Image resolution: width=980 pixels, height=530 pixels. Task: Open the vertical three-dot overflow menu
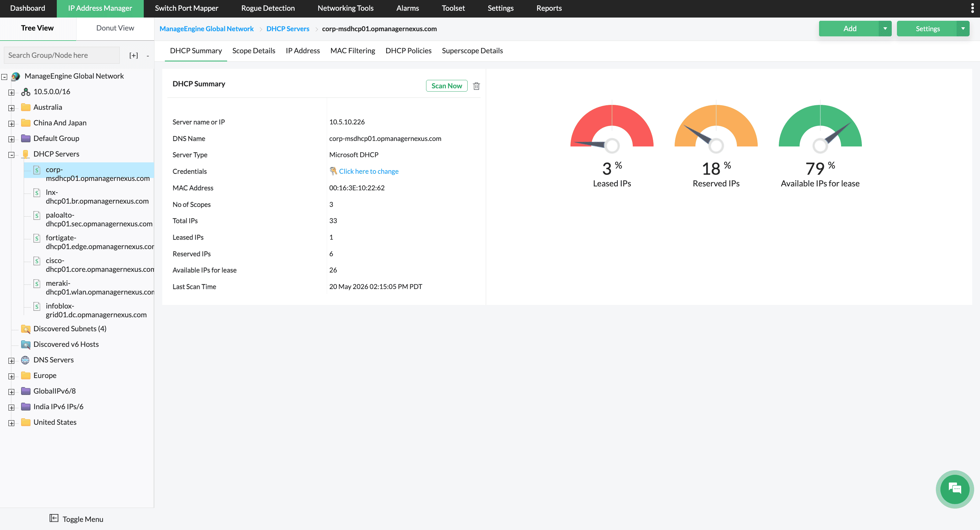(x=972, y=8)
